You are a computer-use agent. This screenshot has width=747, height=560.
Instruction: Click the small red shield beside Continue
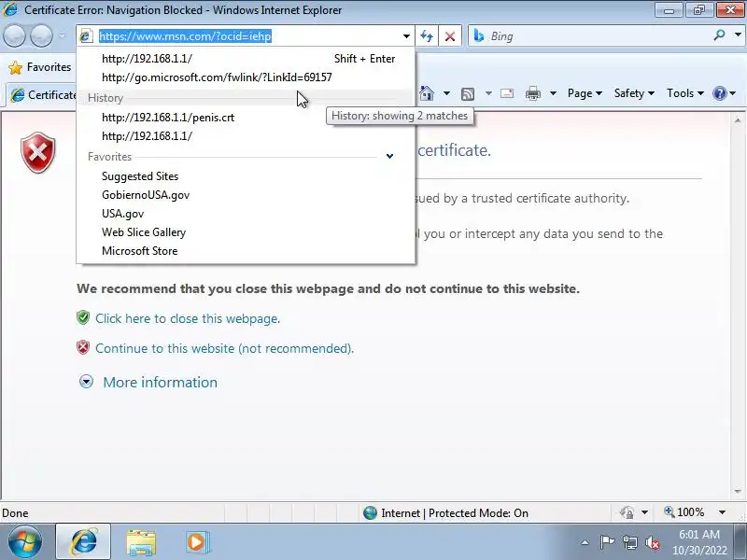(x=83, y=347)
